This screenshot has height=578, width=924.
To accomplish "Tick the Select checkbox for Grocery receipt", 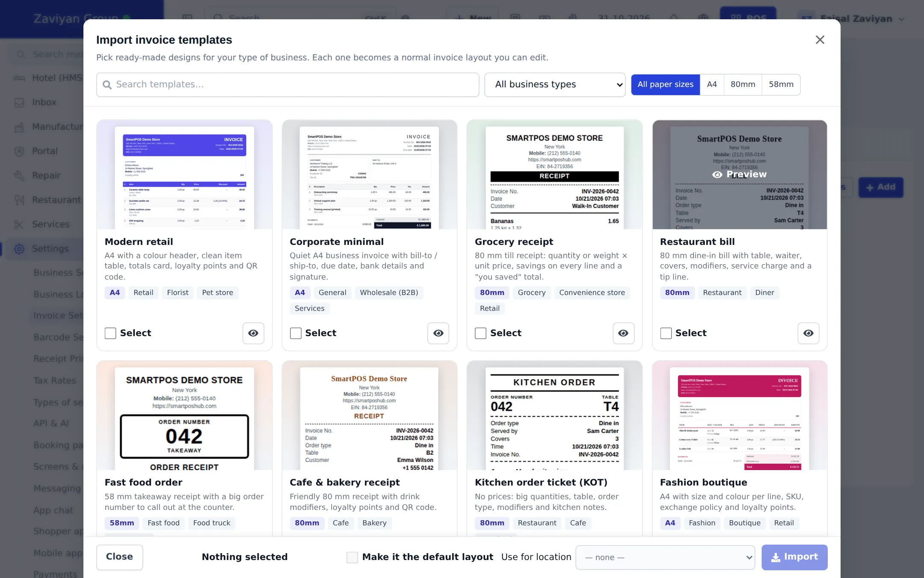I will click(x=480, y=333).
